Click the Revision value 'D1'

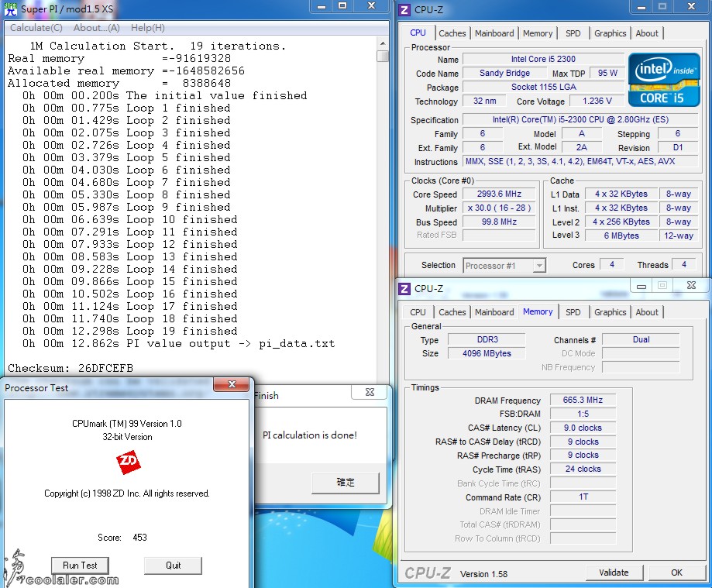pos(677,147)
